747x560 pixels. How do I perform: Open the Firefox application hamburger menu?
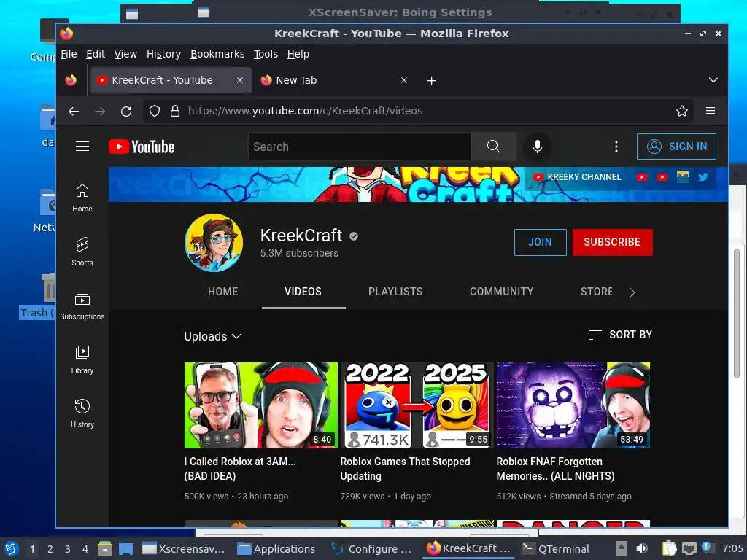point(711,111)
